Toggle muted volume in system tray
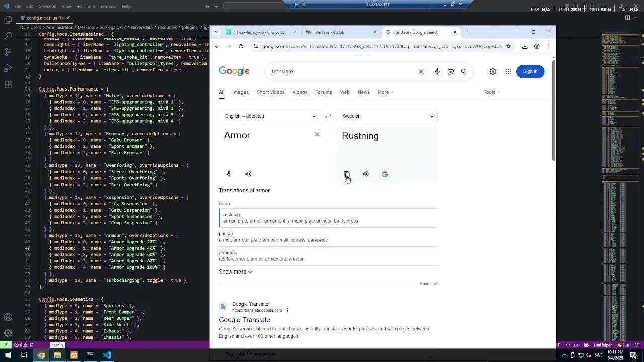Screen dimensions: 644x362 589,355
